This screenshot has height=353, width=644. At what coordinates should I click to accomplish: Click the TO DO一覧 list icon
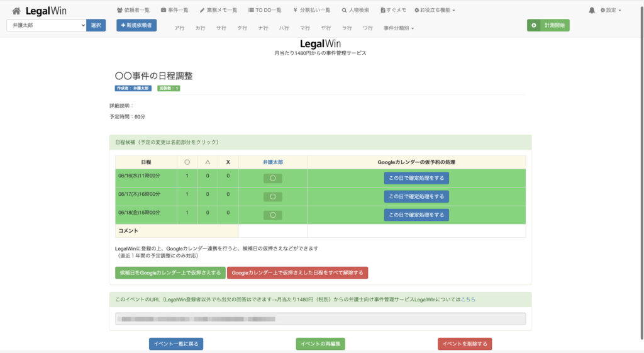tap(251, 10)
